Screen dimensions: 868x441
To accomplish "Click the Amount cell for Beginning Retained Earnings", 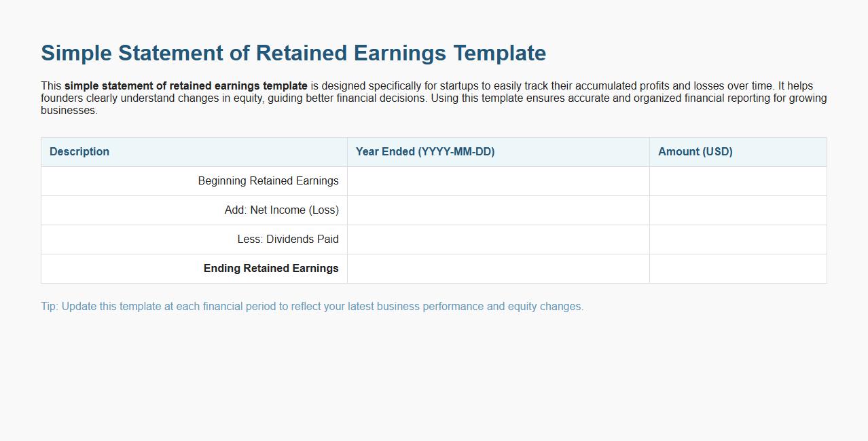I will pos(738,180).
